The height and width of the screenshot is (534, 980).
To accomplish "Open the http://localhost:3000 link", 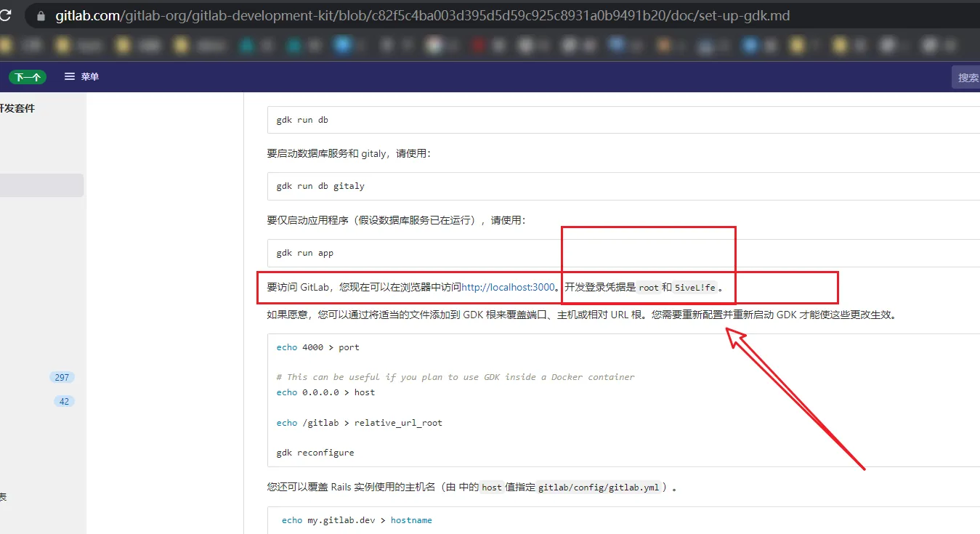I will click(508, 287).
